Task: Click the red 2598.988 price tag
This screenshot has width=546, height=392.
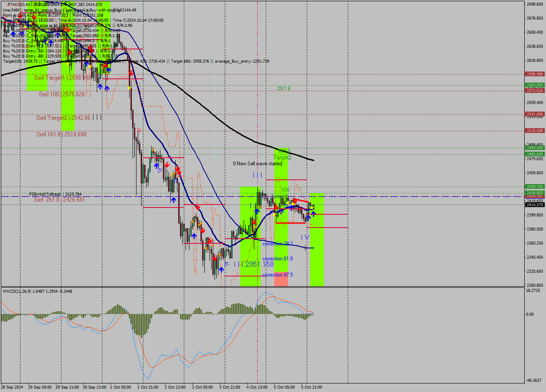Action: click(x=534, y=74)
